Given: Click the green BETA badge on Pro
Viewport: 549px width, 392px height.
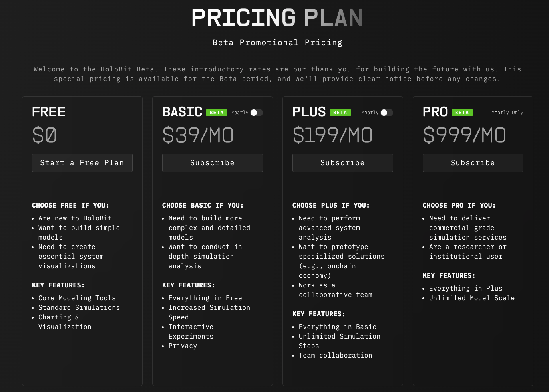Looking at the screenshot, I should click(x=462, y=113).
